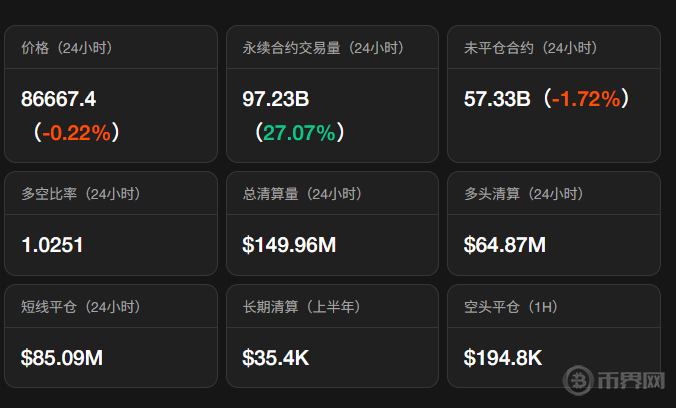The height and width of the screenshot is (408, 676).
Task: Click the 未平仓合约 card title
Action: [x=530, y=48]
